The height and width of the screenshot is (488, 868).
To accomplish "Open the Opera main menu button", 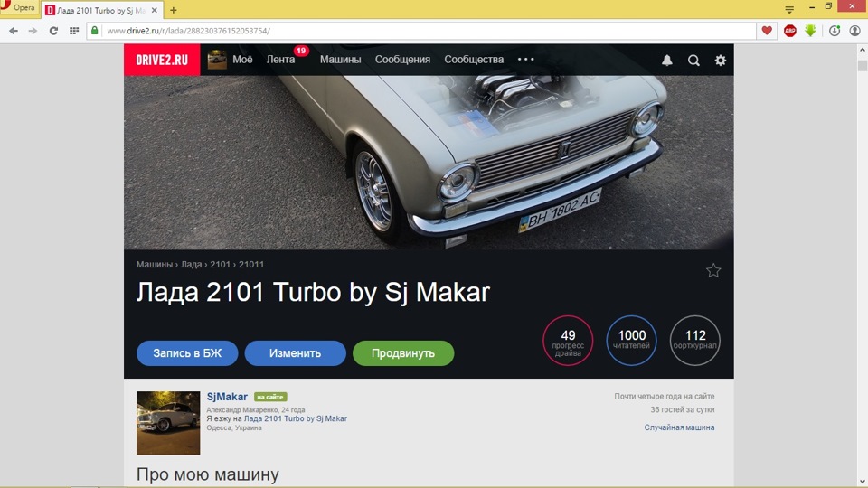I will point(18,8).
